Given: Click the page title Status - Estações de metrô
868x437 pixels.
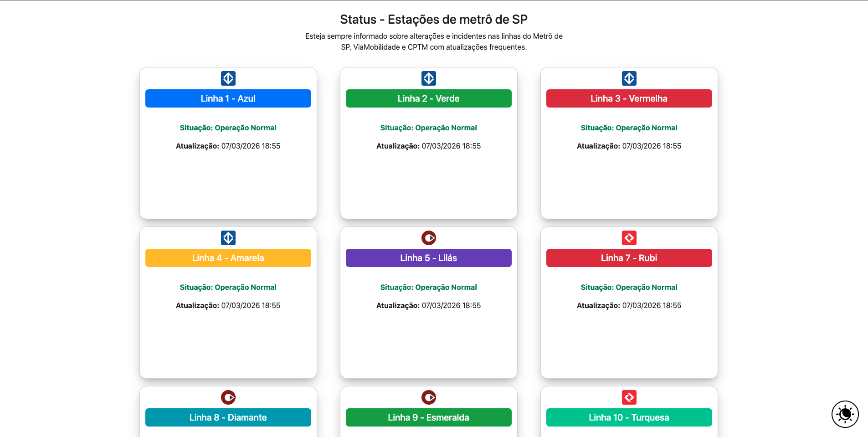Looking at the screenshot, I should tap(433, 19).
